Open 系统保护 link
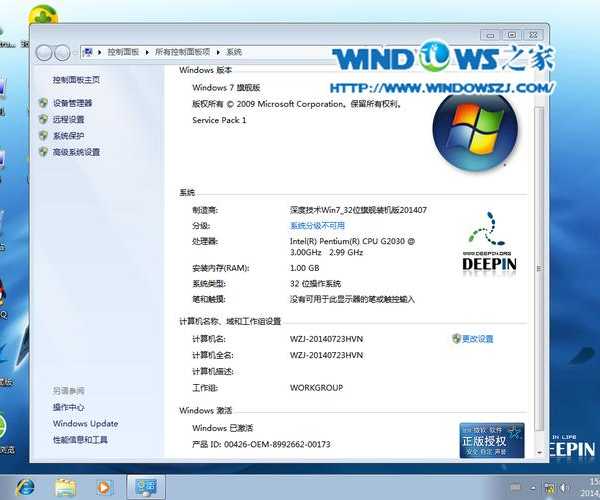Viewport: 600px width, 500px height. [68, 135]
